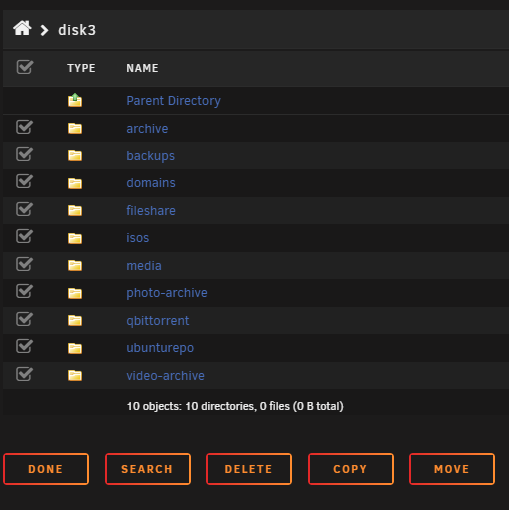Image resolution: width=509 pixels, height=510 pixels.
Task: Click the SEARCH button
Action: 148,469
